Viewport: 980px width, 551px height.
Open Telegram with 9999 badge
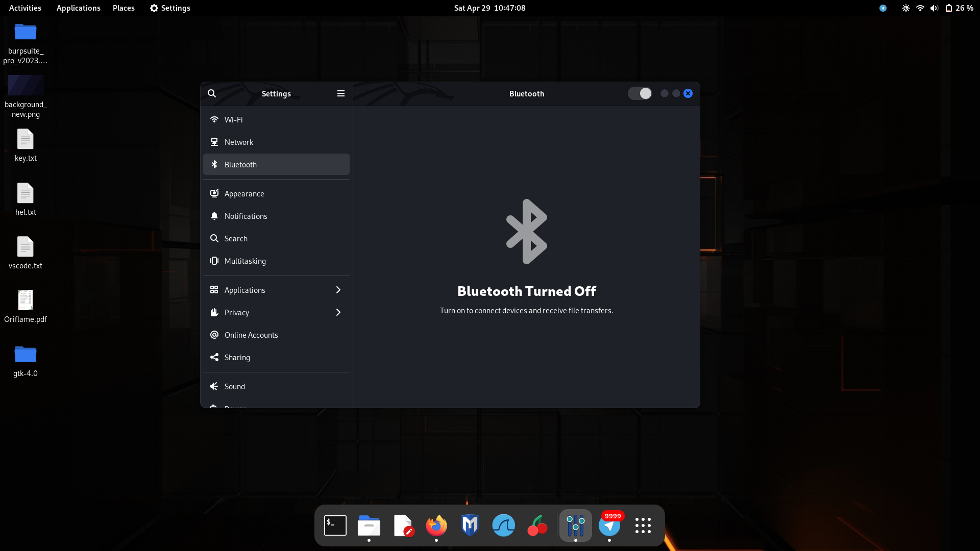[609, 525]
